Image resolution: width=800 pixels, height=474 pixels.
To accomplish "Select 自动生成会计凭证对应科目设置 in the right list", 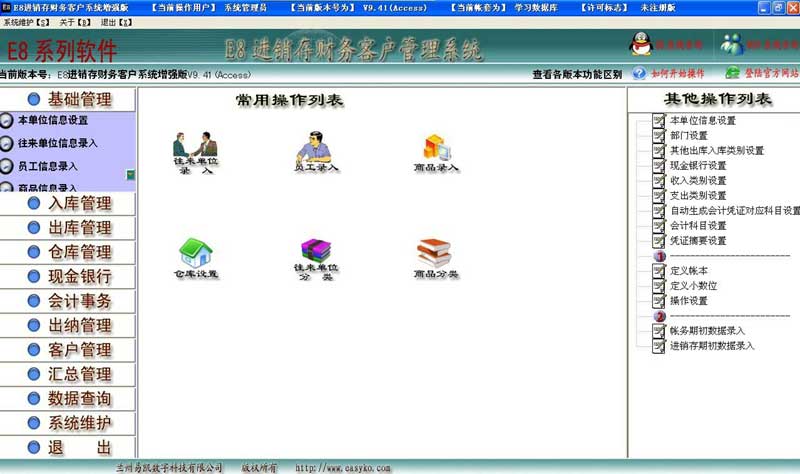I will click(x=735, y=210).
